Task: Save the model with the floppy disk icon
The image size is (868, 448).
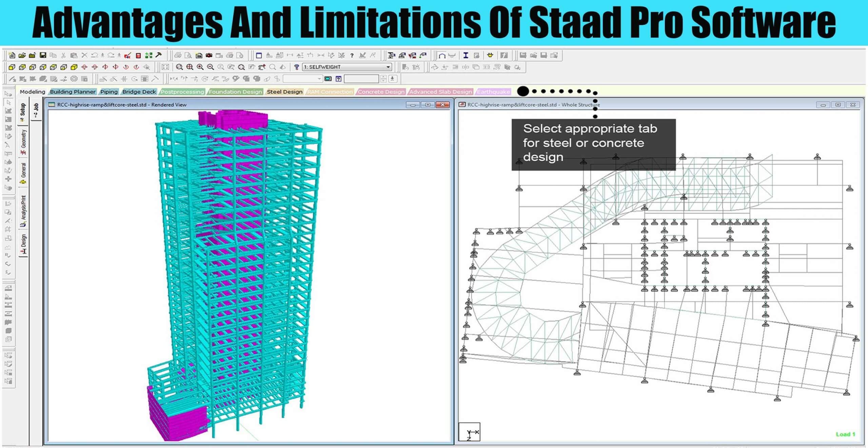Action: tap(43, 55)
